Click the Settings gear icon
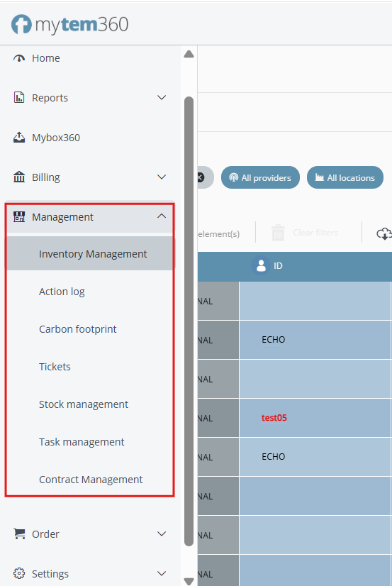The width and height of the screenshot is (392, 586). pos(19,573)
